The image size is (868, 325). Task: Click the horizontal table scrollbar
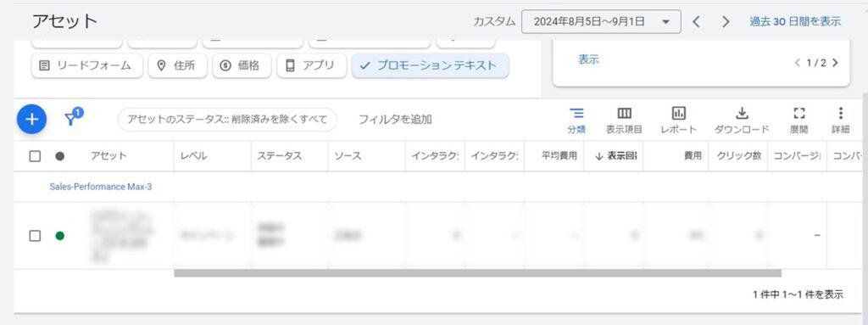tap(477, 273)
